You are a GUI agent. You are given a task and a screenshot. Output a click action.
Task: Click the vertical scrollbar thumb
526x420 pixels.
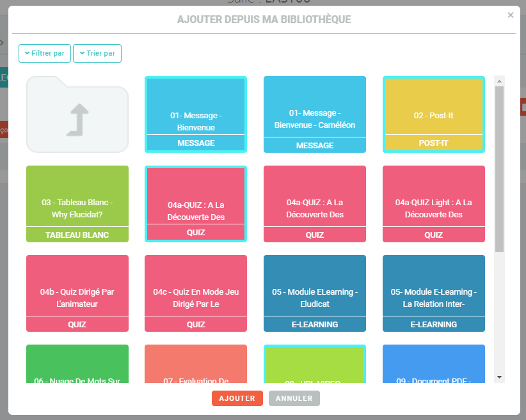(499, 169)
